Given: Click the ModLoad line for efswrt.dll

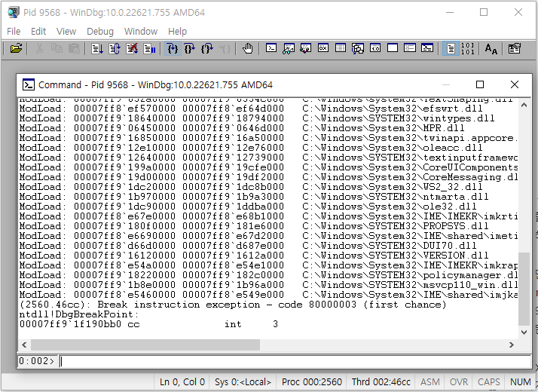Looking at the screenshot, I should pyautogui.click(x=251, y=109).
